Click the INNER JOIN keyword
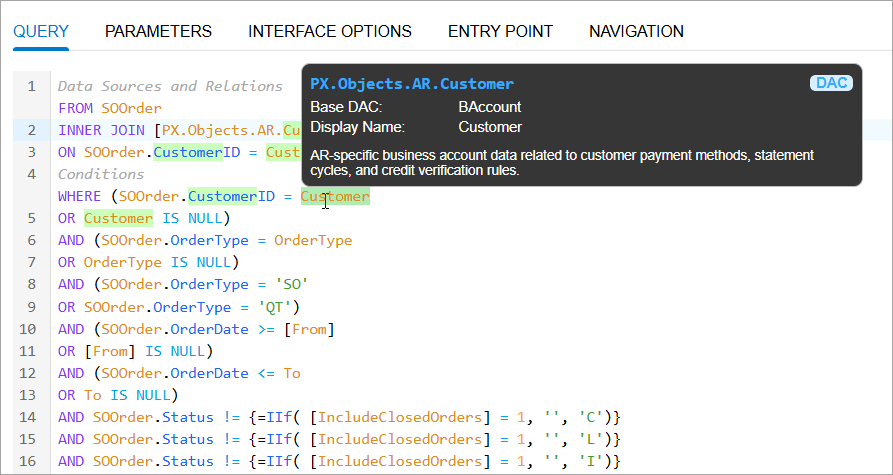The image size is (893, 475). [x=103, y=130]
